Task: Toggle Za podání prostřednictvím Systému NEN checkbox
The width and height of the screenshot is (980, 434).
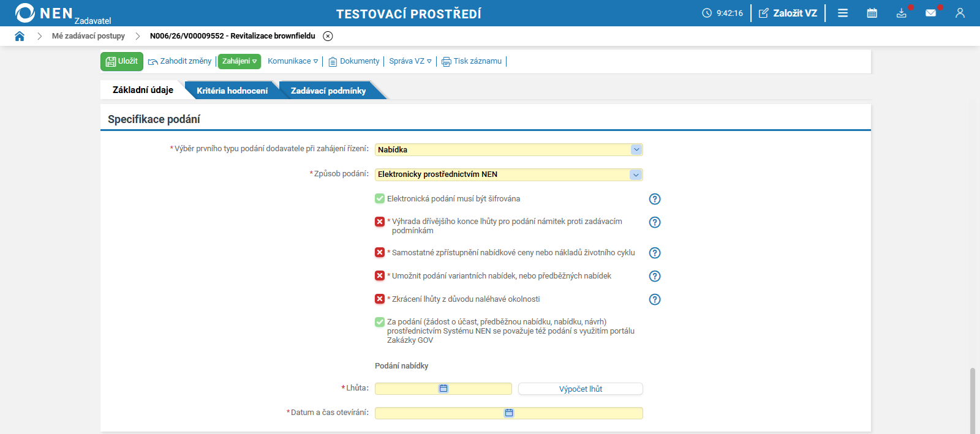Action: coord(380,322)
